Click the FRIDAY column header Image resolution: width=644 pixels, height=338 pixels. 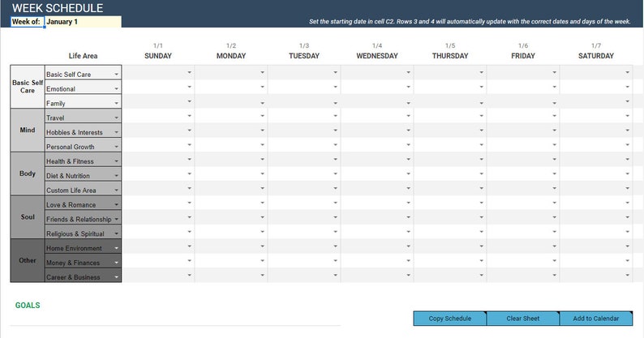(x=523, y=56)
